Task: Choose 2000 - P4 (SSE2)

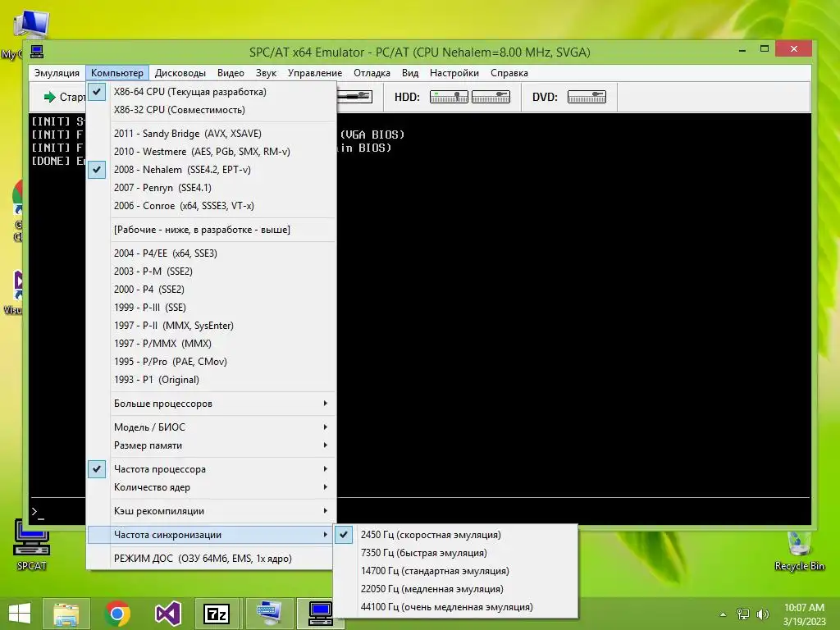Action: tap(211, 290)
